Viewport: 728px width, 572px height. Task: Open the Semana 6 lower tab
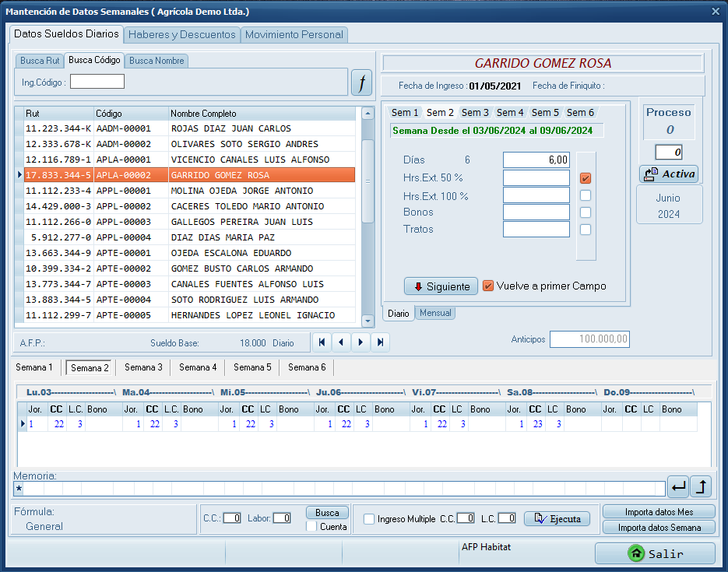[x=307, y=367]
